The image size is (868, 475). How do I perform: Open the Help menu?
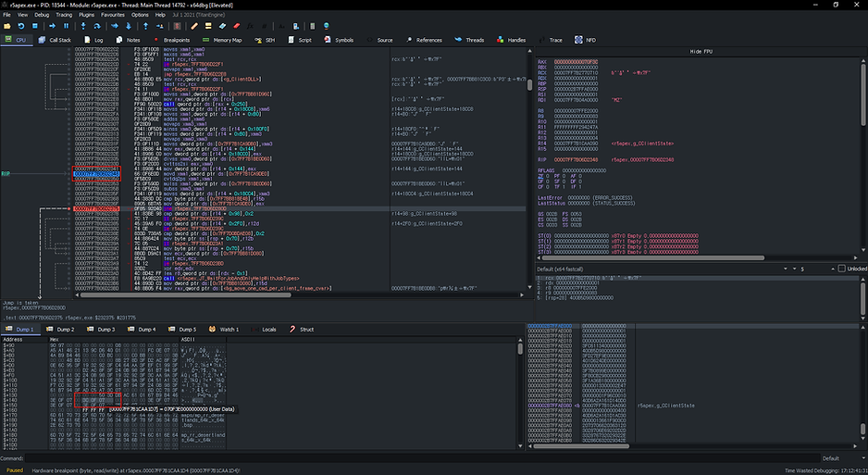(160, 15)
